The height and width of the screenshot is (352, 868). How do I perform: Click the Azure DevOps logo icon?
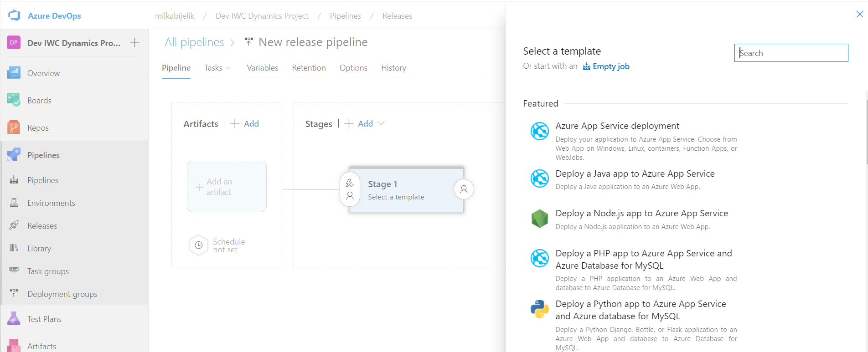pyautogui.click(x=14, y=15)
